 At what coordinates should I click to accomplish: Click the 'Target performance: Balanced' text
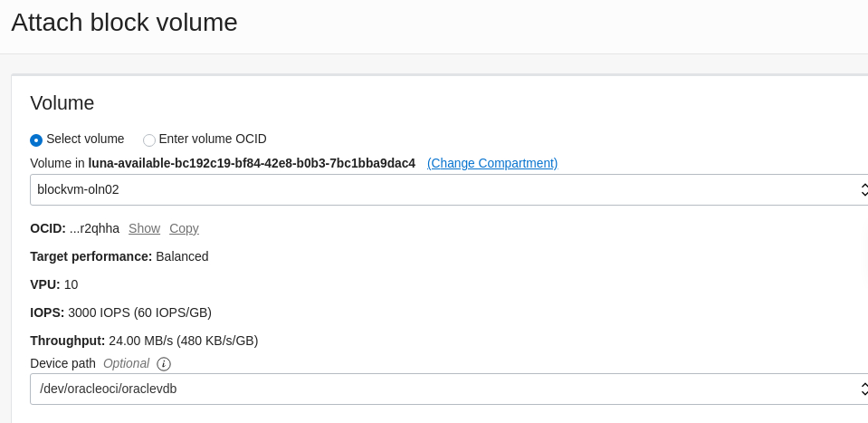(119, 256)
